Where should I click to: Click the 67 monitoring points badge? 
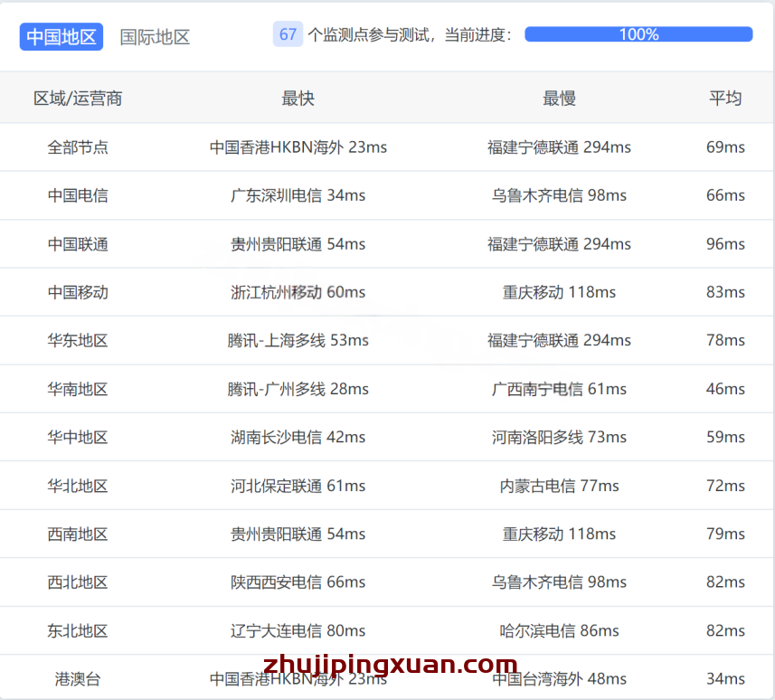point(288,34)
